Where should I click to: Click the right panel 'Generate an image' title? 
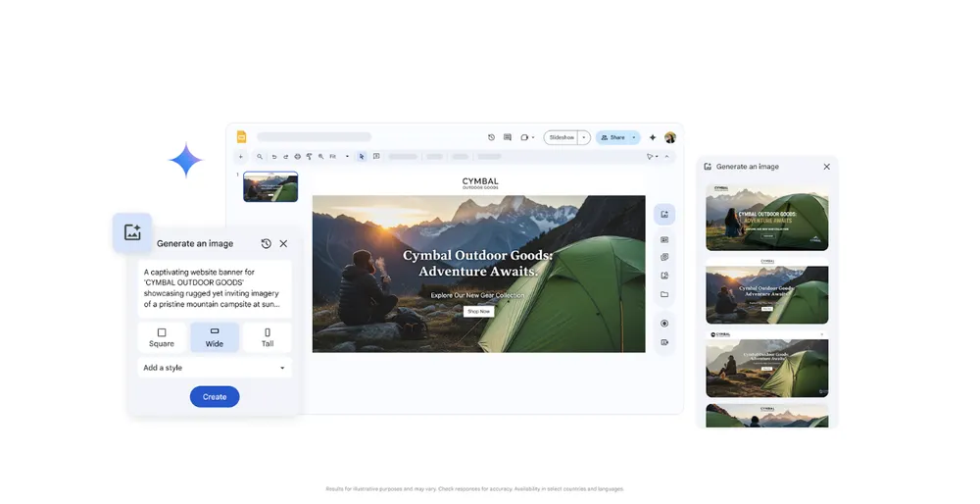click(x=748, y=167)
